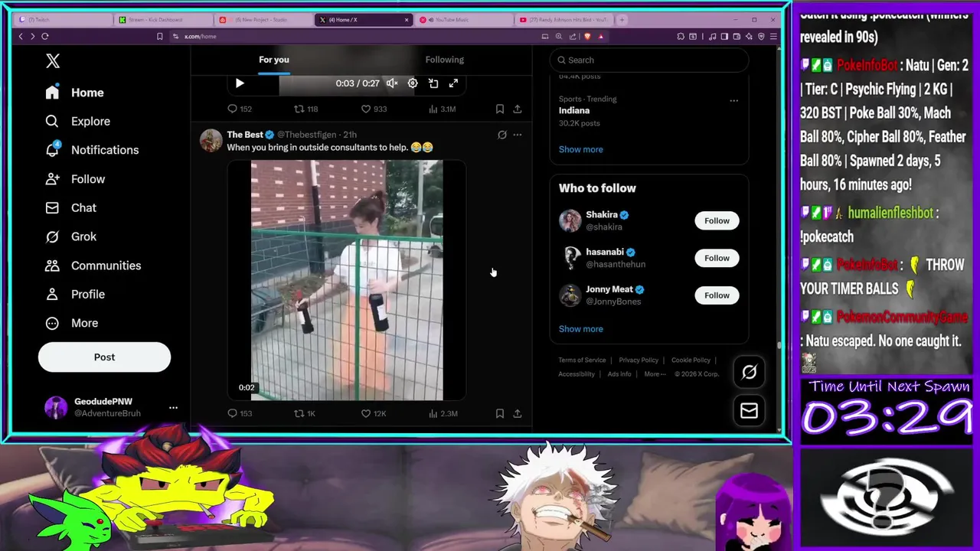The image size is (980, 551).
Task: Share the post with 933 likes
Action: 518,109
